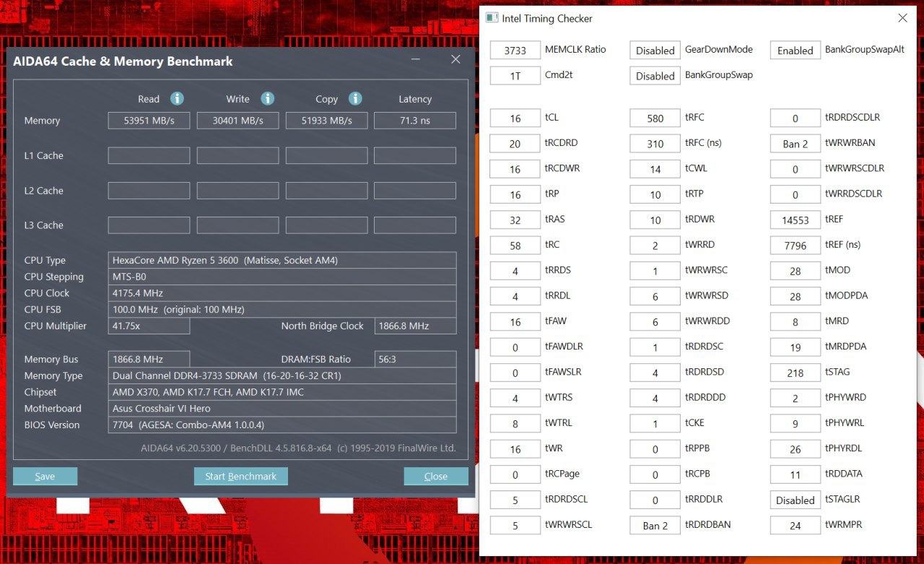Click the CPU Type field

tap(282, 260)
